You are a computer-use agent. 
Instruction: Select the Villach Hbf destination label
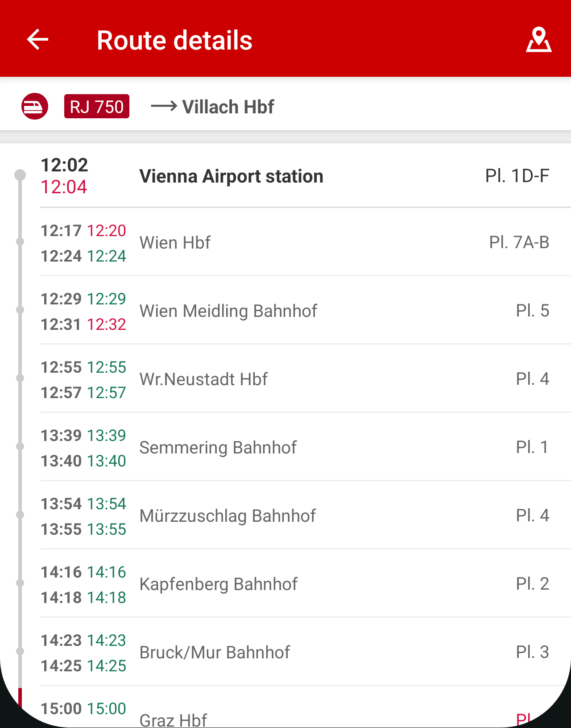228,107
